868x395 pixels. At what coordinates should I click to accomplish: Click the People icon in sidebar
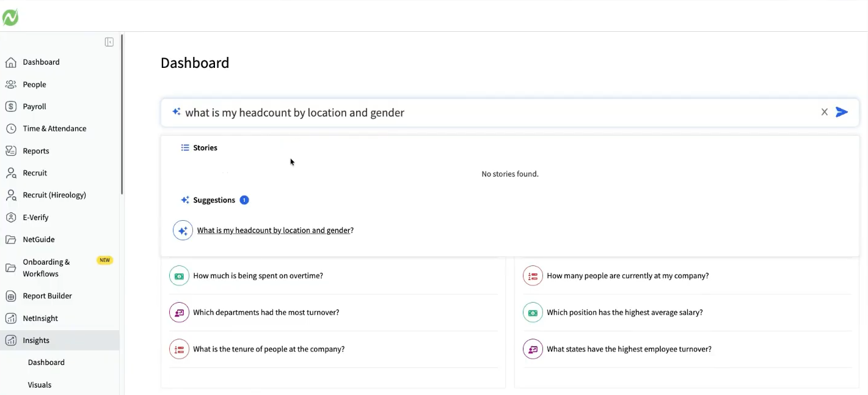coord(11,84)
